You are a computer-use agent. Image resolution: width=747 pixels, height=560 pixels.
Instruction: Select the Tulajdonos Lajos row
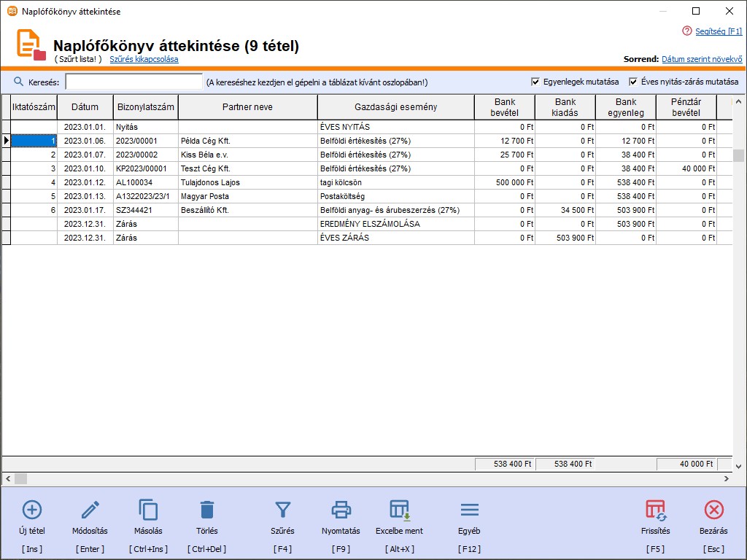point(210,182)
